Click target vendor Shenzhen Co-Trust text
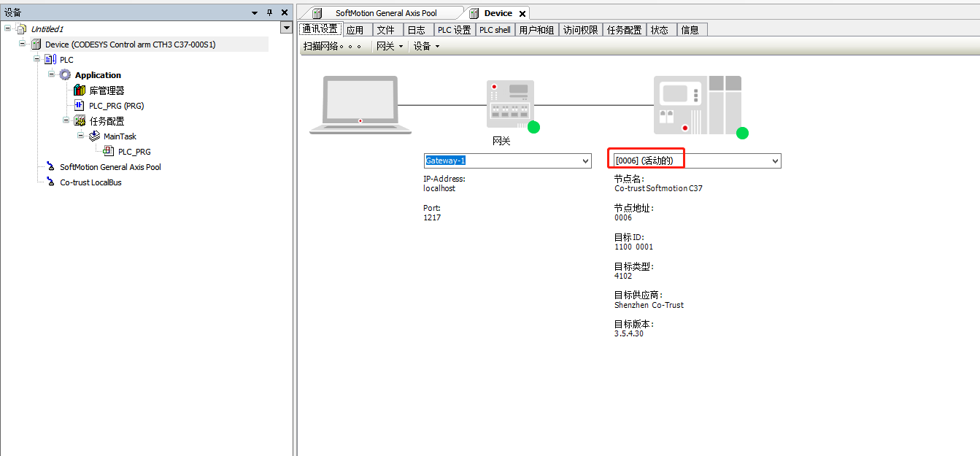 [649, 305]
